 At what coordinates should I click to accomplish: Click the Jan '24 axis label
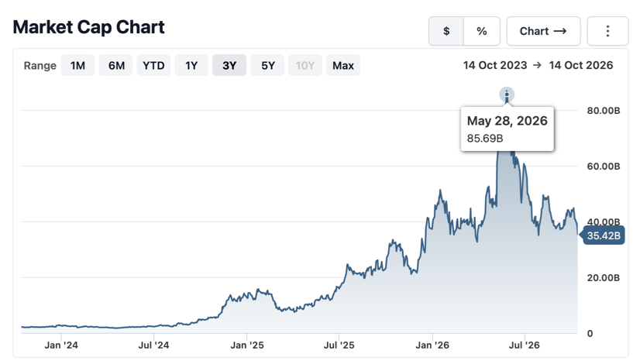[61, 345]
